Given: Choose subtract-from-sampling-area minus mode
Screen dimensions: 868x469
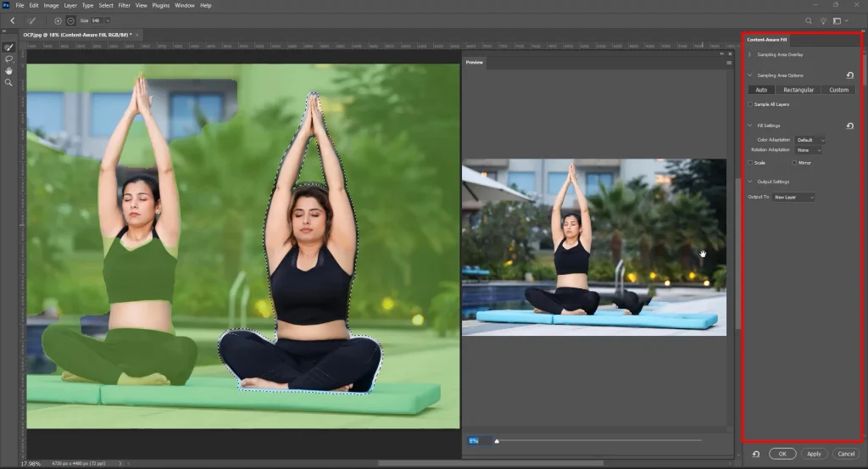Looking at the screenshot, I should click(70, 20).
